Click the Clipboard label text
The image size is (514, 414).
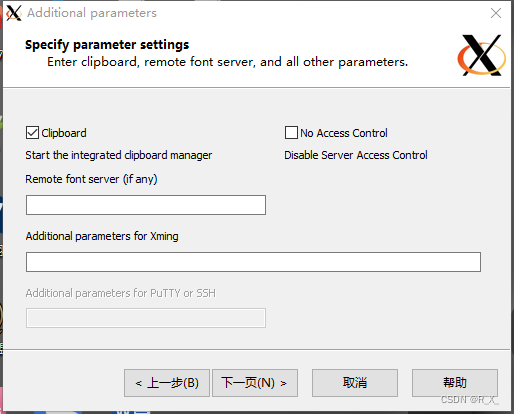pos(64,133)
